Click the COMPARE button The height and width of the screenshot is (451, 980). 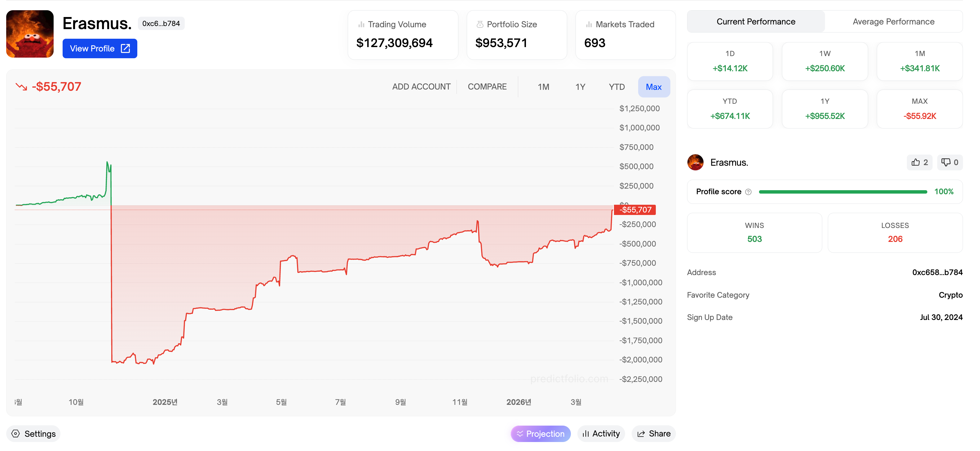(x=487, y=87)
